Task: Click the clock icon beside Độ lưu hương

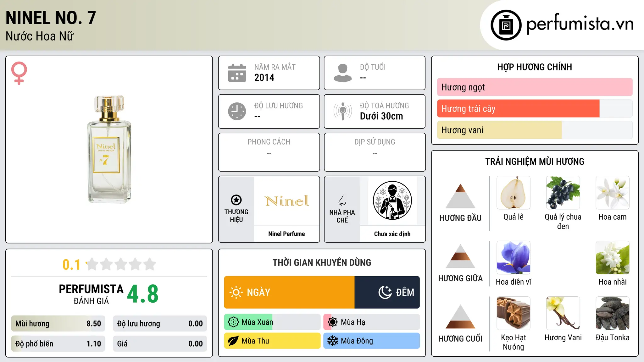Action: (237, 111)
